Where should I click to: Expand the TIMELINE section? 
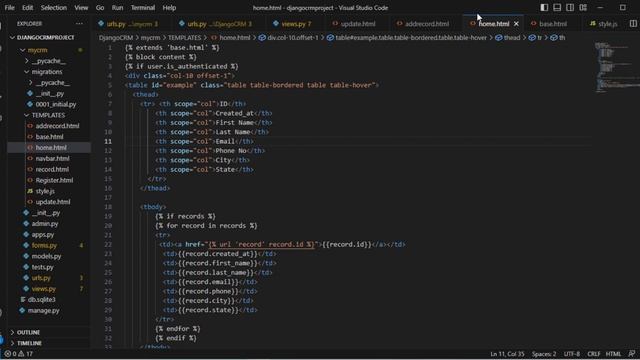tap(29, 343)
